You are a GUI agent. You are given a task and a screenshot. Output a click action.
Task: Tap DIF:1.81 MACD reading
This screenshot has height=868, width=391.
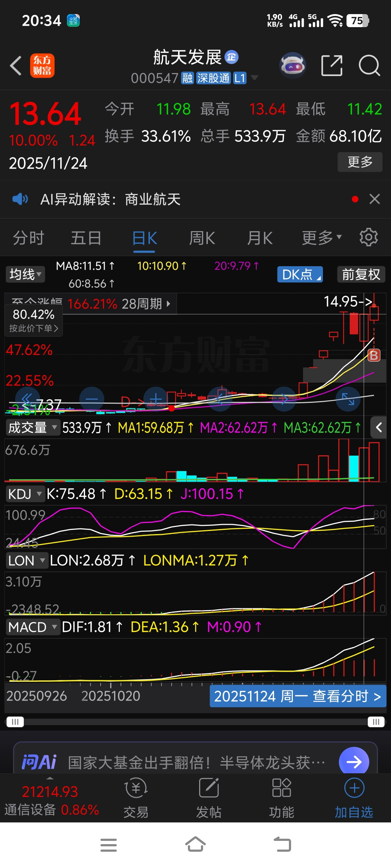pyautogui.click(x=92, y=627)
